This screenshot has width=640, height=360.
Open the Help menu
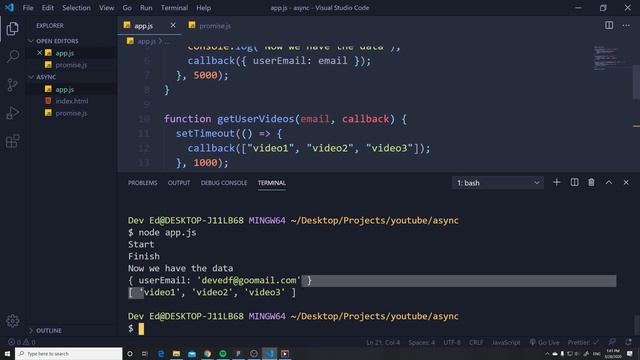(x=204, y=8)
